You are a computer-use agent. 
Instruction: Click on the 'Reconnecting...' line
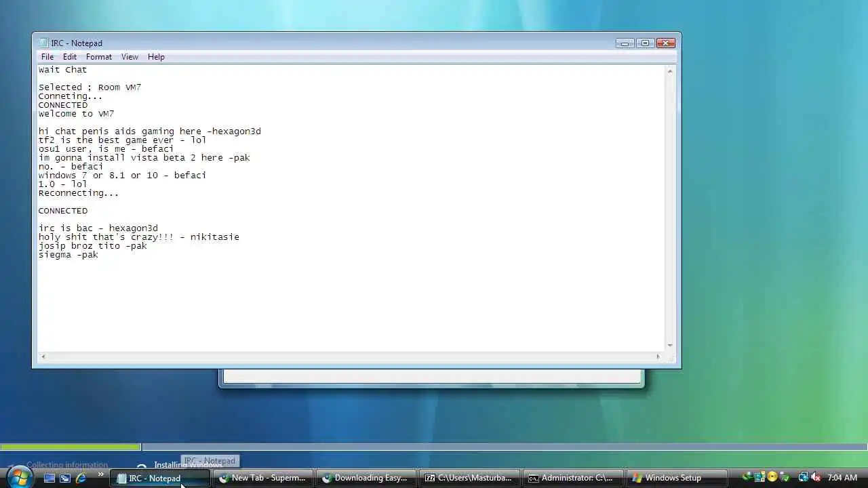(x=78, y=193)
